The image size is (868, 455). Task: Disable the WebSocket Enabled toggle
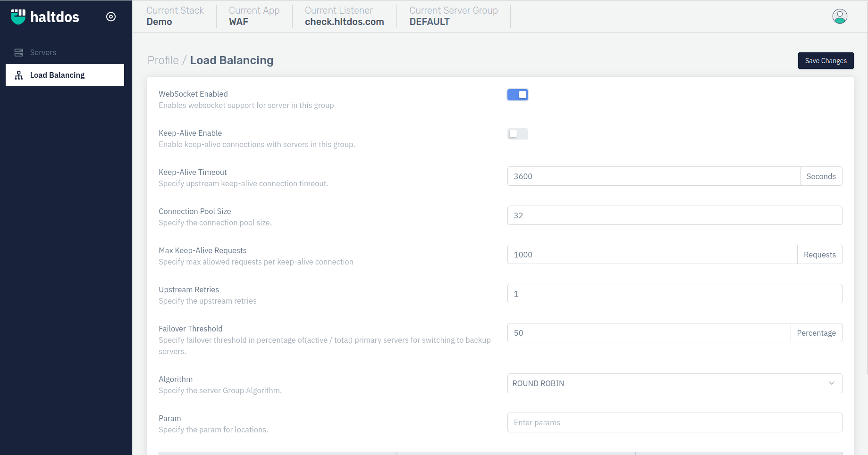[x=518, y=95]
